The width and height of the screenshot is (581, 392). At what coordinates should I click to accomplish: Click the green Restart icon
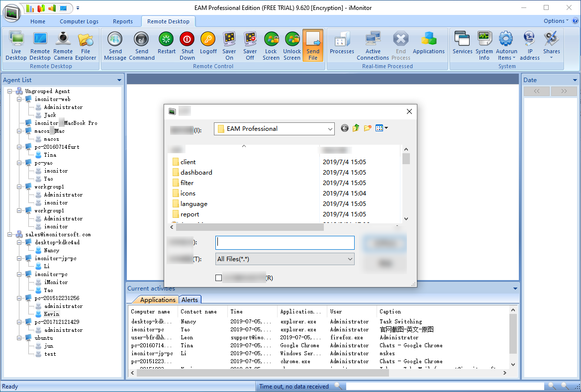click(x=166, y=43)
